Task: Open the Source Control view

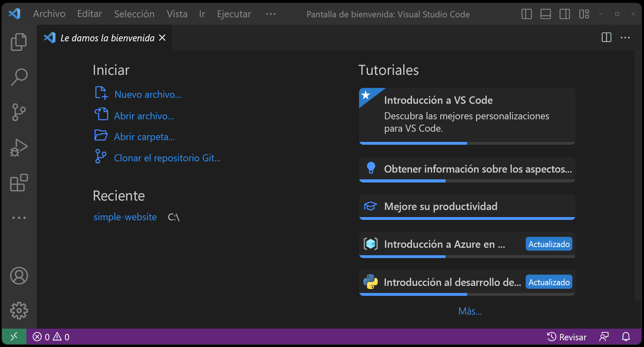Action: tap(19, 112)
